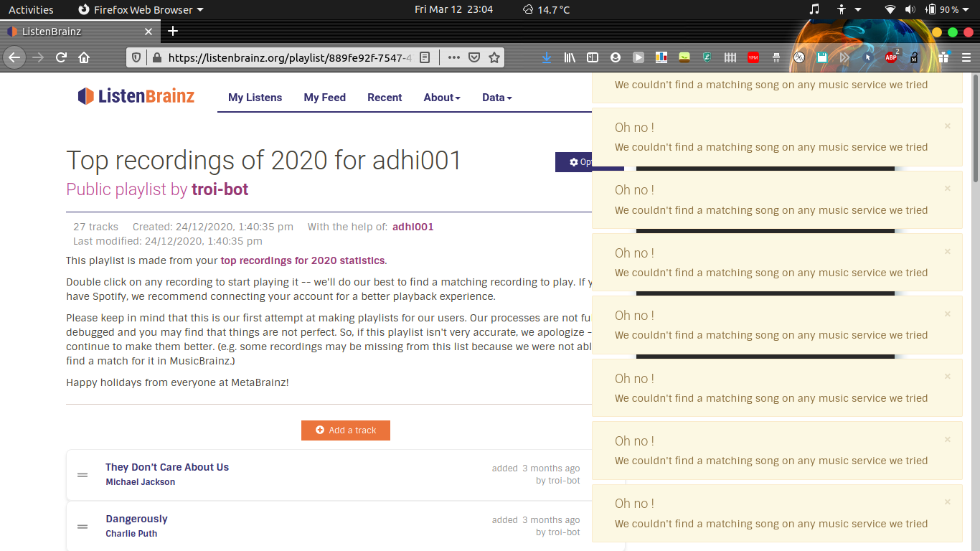Screen dimensions: 980x551
Task: Click the ListenBrainz logo
Action: (136, 96)
